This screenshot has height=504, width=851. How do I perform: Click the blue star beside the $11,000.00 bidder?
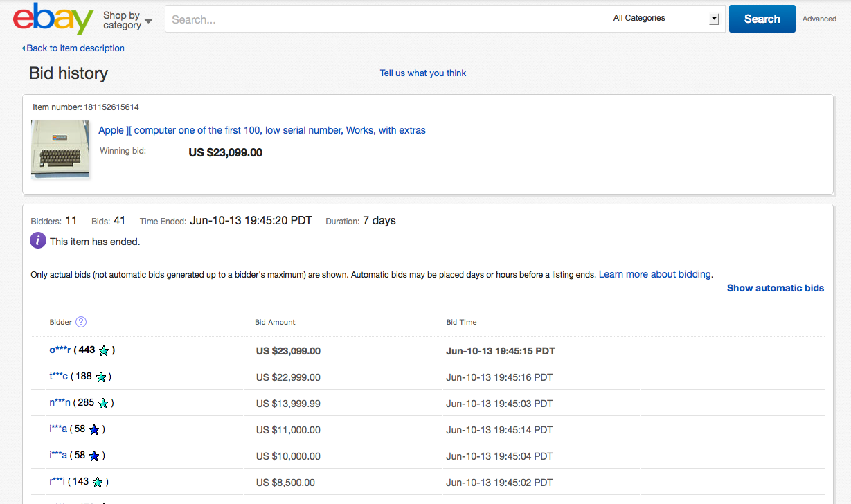pyautogui.click(x=94, y=430)
